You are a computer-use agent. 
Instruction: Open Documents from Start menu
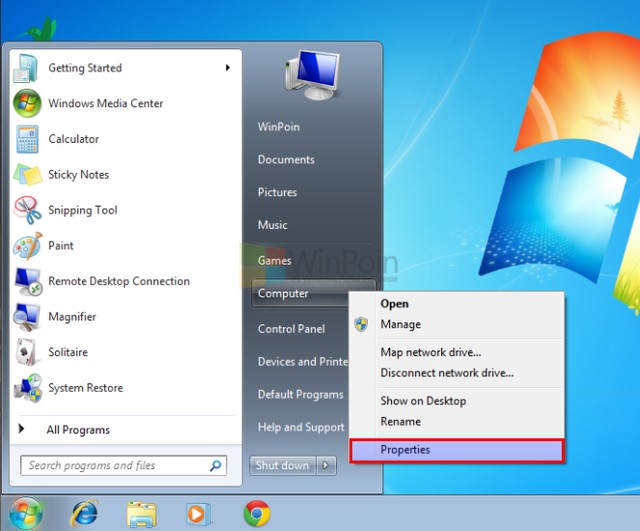point(286,160)
